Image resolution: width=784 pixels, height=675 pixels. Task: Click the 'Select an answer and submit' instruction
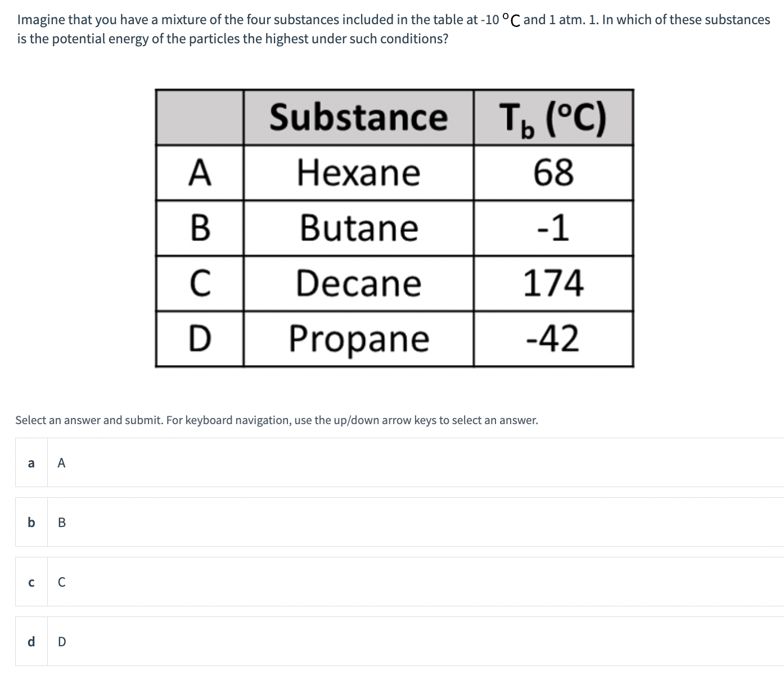click(277, 420)
